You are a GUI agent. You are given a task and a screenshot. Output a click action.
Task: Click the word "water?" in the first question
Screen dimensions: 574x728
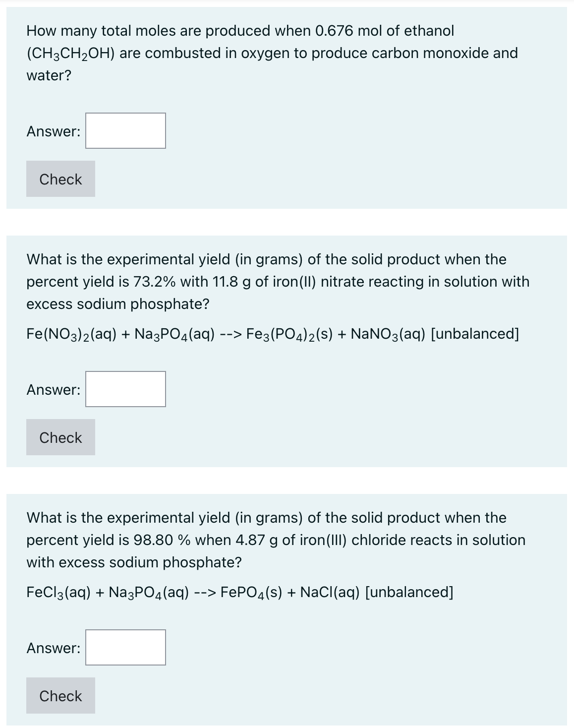click(49, 76)
